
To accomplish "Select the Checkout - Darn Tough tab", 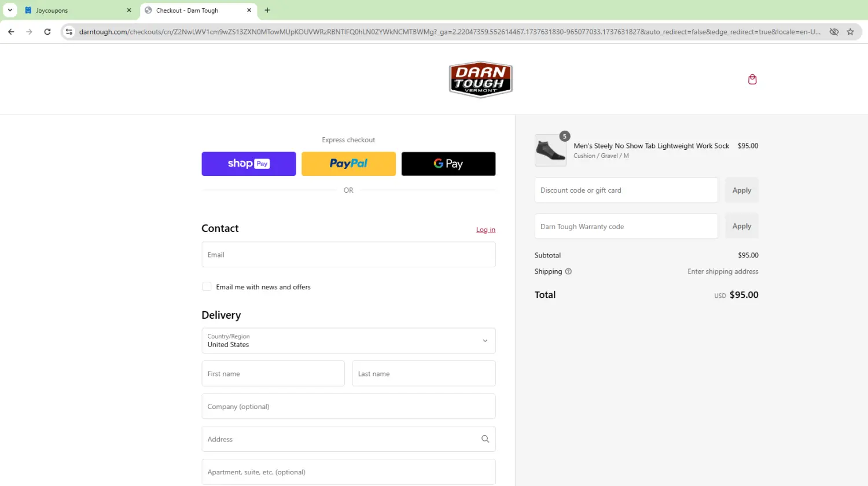I will click(x=198, y=10).
